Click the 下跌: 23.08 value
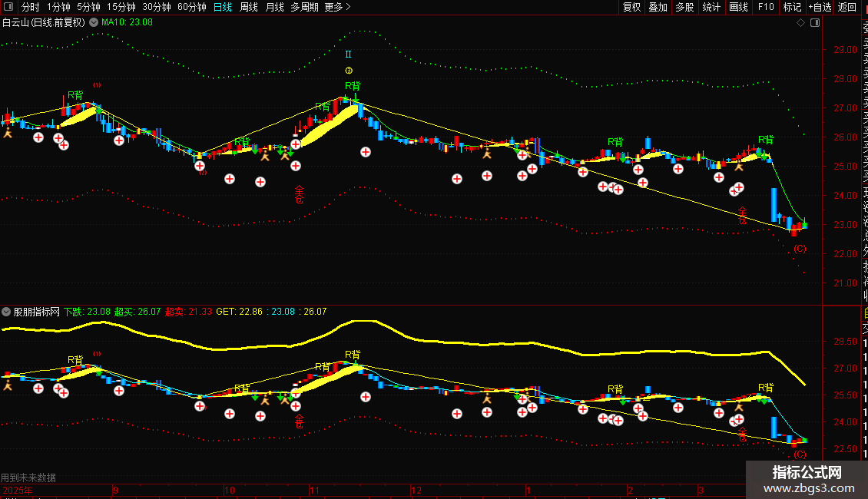Screen dimensions: 868x499 (87, 312)
